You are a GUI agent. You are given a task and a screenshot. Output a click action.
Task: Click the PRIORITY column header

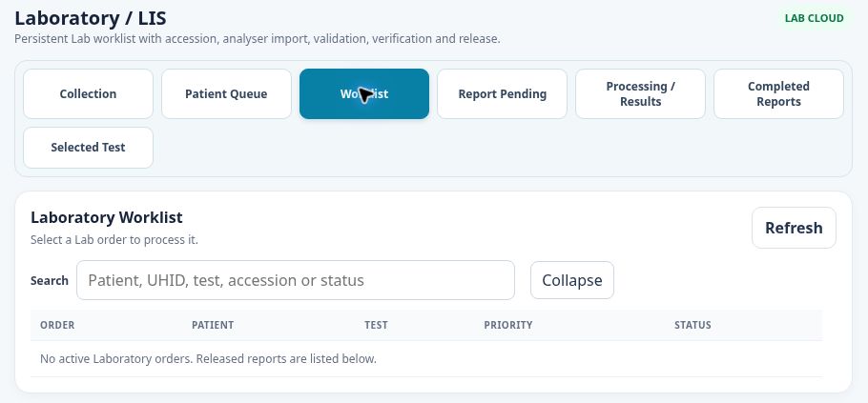(x=508, y=325)
